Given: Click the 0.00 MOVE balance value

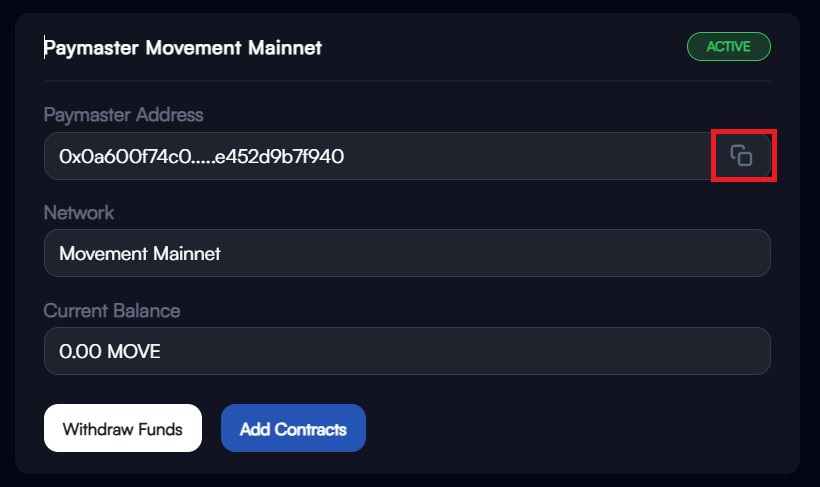Looking at the screenshot, I should pyautogui.click(x=110, y=352).
